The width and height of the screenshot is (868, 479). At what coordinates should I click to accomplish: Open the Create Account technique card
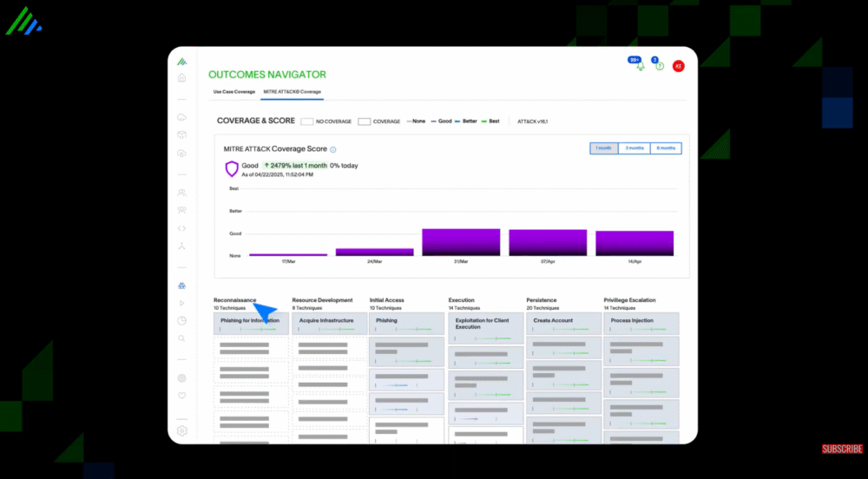563,324
